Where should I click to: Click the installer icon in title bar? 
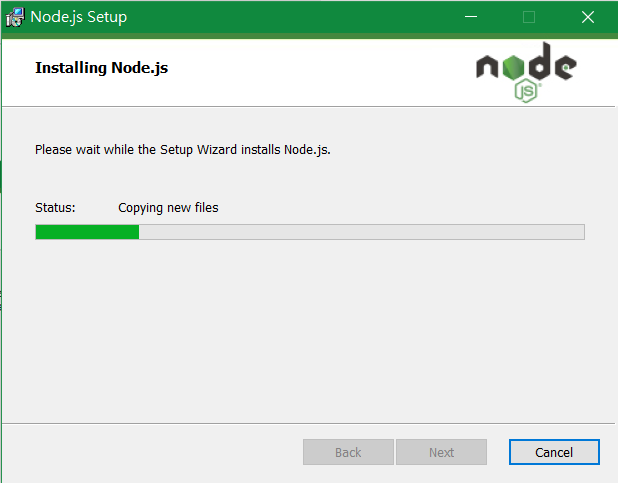click(15, 17)
